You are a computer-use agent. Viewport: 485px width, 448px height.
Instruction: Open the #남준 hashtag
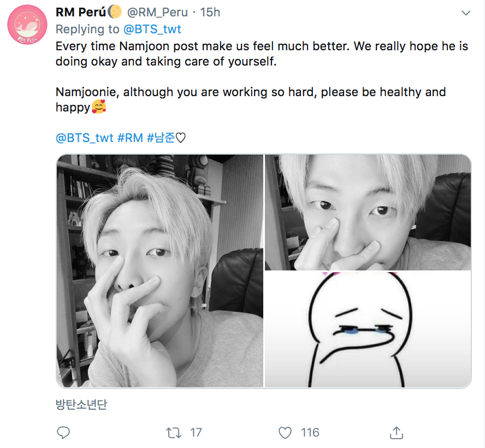tap(161, 138)
